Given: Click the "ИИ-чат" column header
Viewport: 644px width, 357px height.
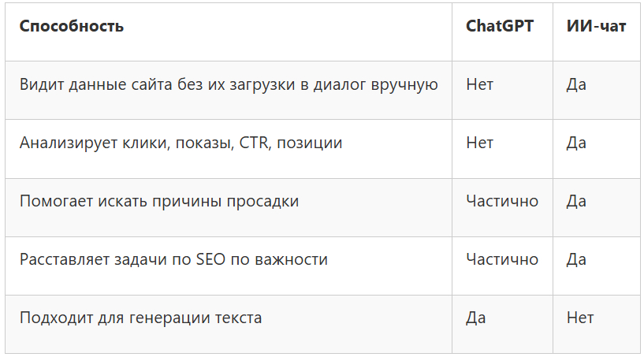Looking at the screenshot, I should 597,26.
